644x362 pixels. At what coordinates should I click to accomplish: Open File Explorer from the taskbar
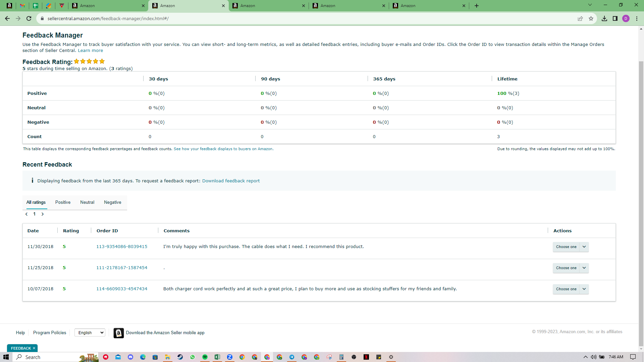pos(167,357)
